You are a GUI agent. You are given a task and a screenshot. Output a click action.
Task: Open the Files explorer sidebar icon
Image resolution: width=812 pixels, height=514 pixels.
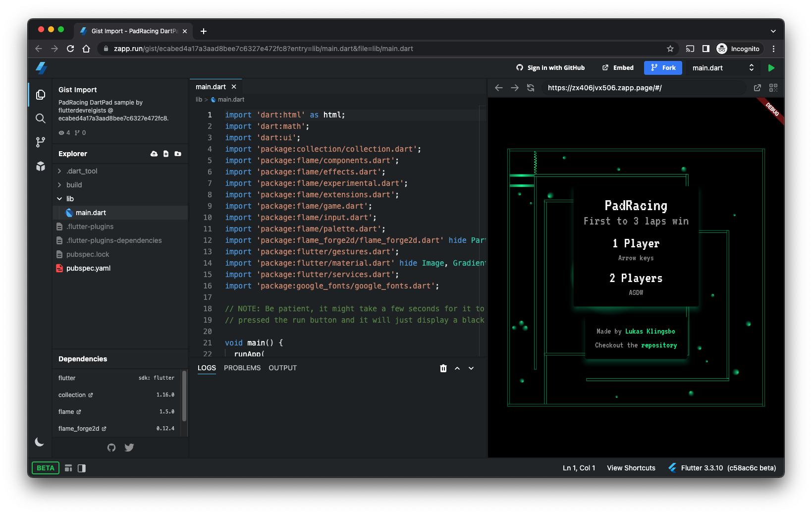tap(41, 95)
